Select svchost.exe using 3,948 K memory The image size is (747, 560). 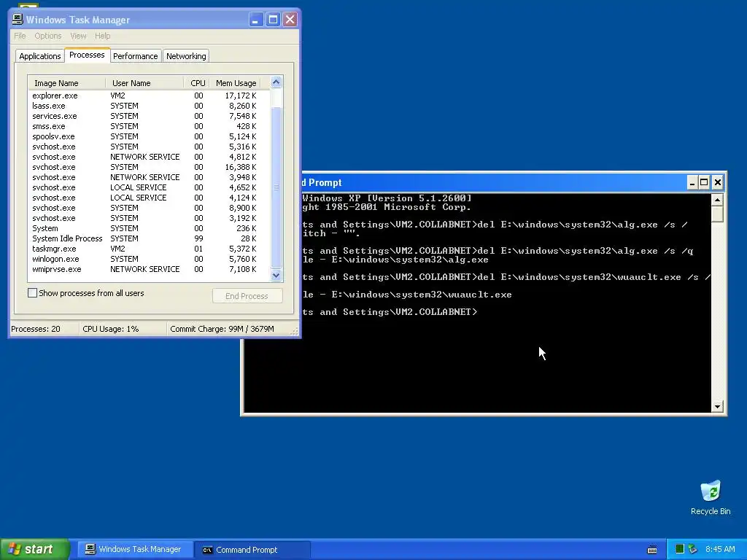(x=149, y=177)
